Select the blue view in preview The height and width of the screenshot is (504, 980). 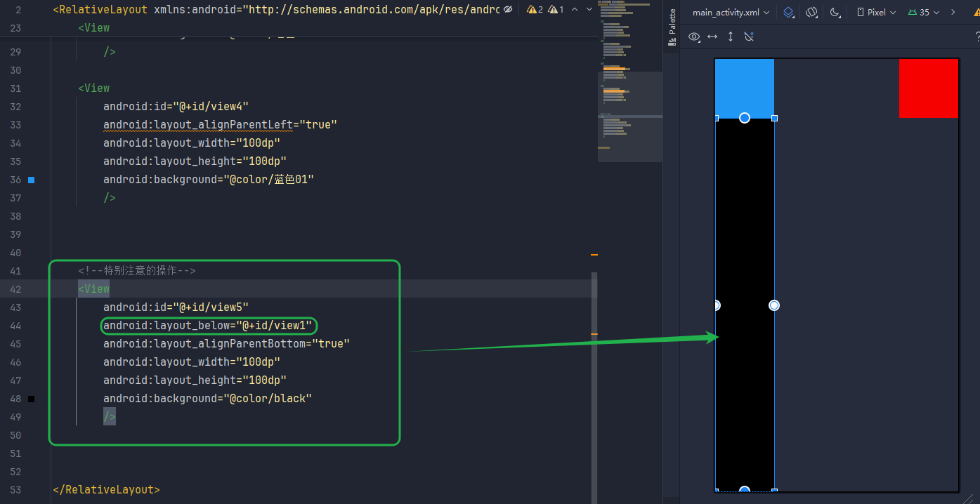[745, 88]
